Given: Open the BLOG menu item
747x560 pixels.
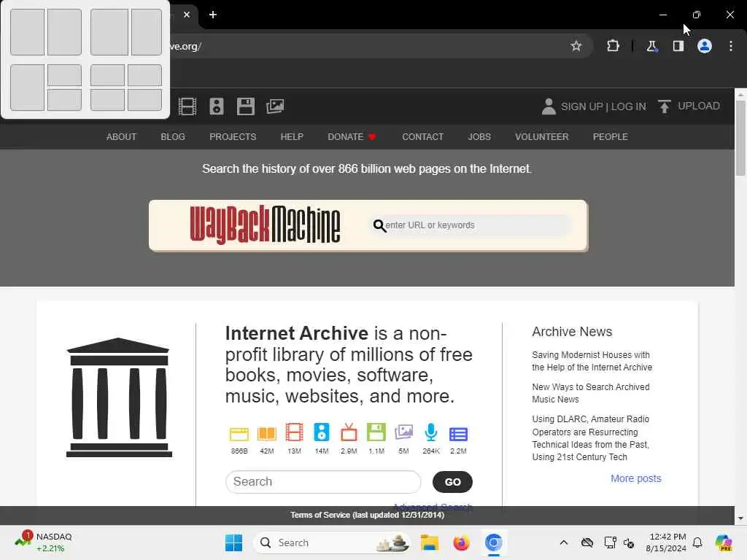Looking at the screenshot, I should (x=173, y=136).
